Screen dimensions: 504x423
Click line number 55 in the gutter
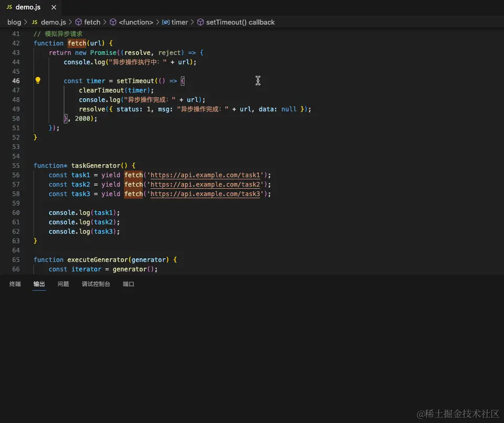coord(16,166)
